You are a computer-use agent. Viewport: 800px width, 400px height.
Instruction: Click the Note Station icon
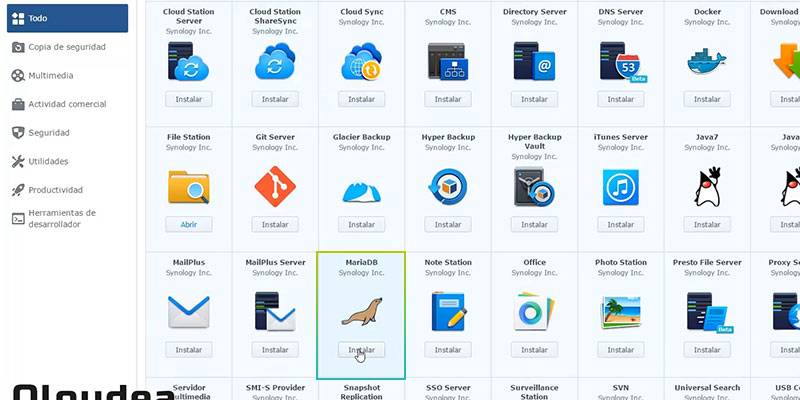pyautogui.click(x=447, y=312)
